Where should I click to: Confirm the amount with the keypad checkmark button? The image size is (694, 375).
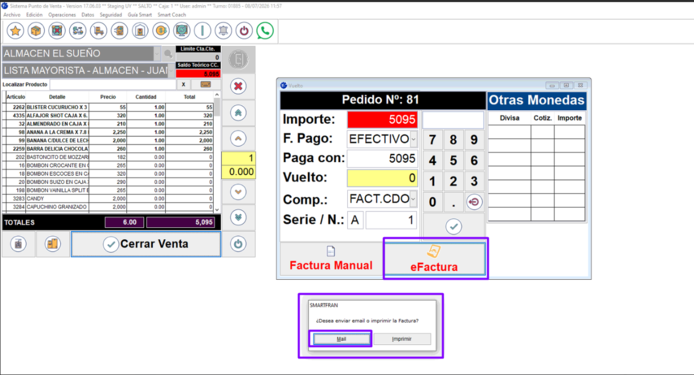click(454, 227)
